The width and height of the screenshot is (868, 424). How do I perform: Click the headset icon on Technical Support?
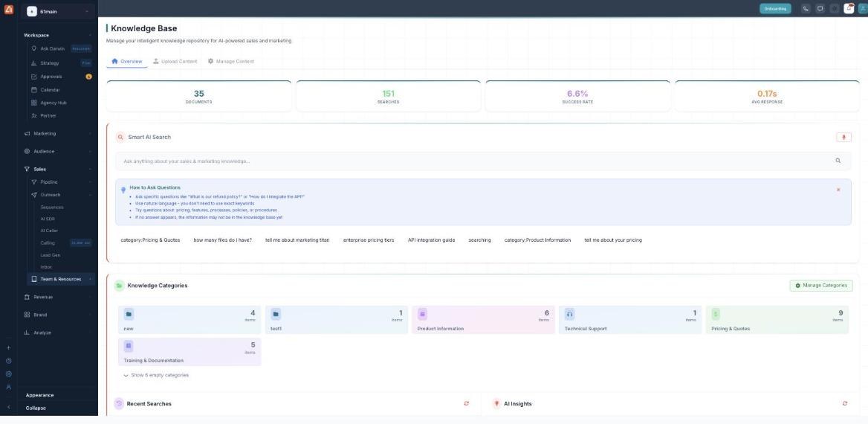click(x=569, y=314)
